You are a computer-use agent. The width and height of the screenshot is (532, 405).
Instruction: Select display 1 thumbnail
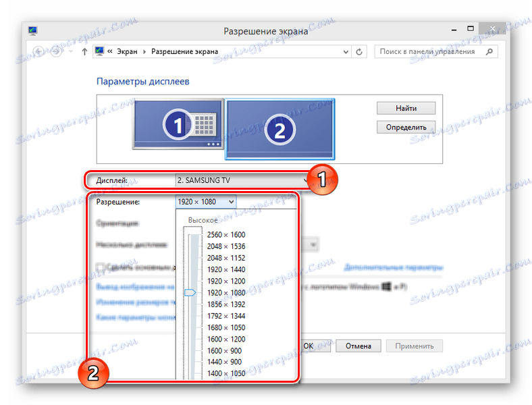coord(178,124)
